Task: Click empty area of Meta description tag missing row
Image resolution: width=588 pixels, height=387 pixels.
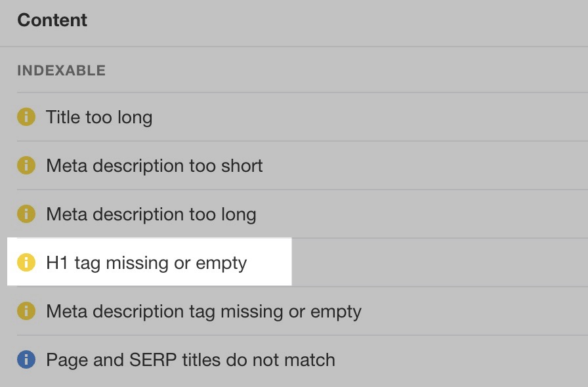Action: [474, 311]
